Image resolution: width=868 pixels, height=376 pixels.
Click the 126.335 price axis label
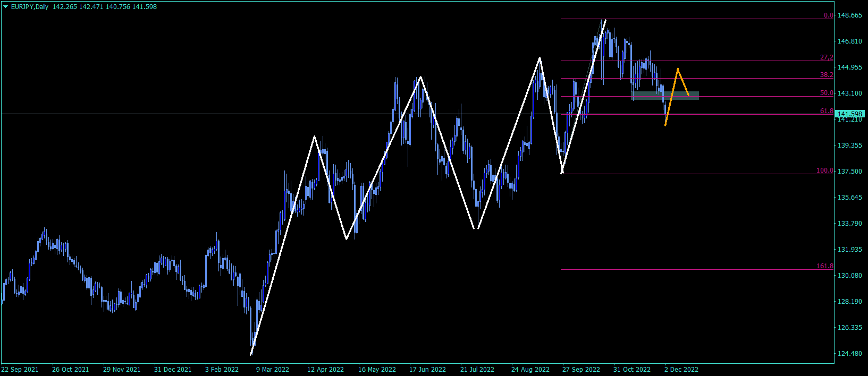(x=850, y=328)
